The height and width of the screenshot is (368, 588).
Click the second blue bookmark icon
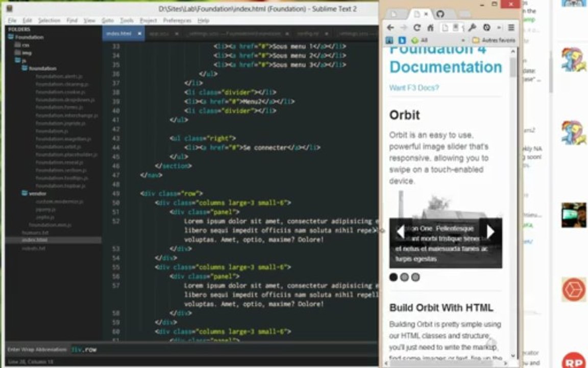[402, 40]
